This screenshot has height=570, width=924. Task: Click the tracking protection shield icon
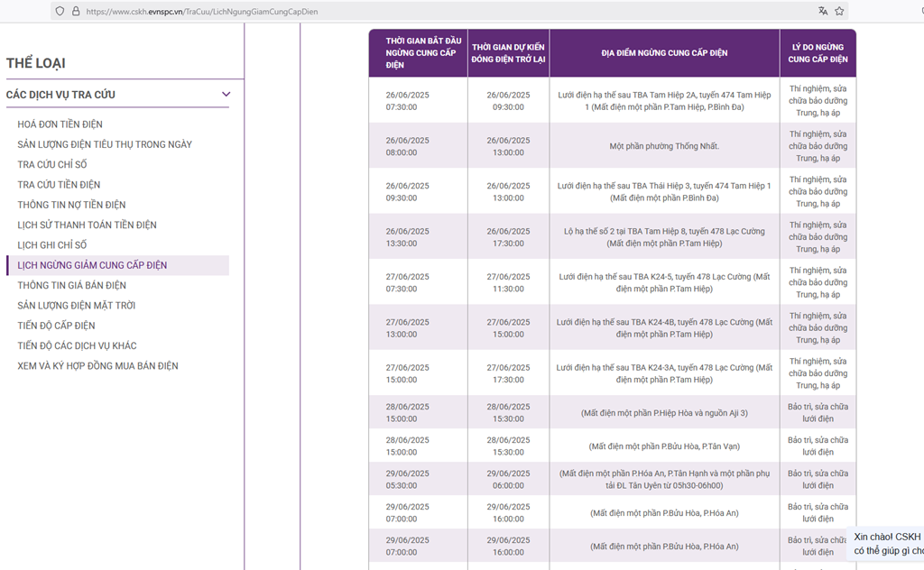(60, 12)
